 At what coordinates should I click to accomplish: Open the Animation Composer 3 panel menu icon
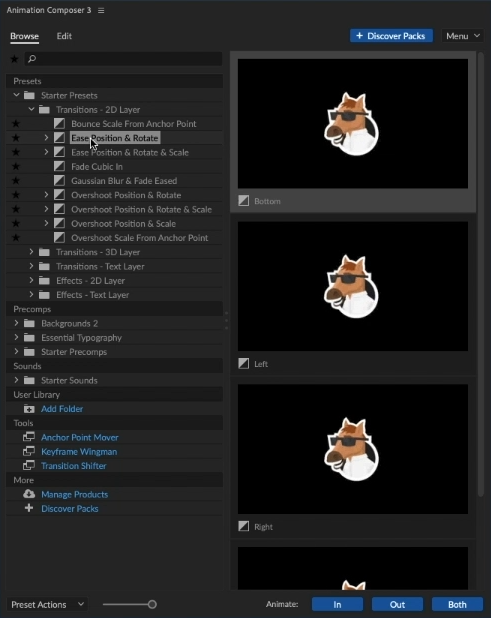click(x=101, y=10)
